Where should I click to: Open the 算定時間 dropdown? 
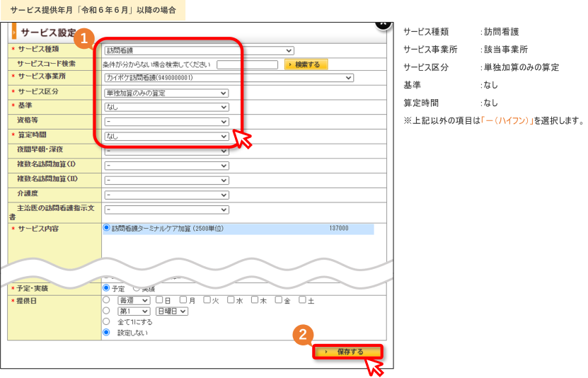[x=166, y=137]
